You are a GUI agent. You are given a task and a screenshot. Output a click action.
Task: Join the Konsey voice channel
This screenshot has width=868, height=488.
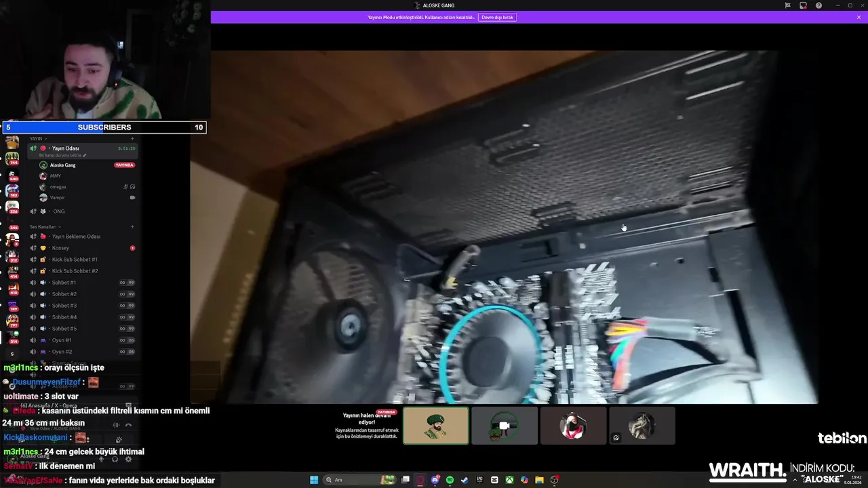coord(82,248)
